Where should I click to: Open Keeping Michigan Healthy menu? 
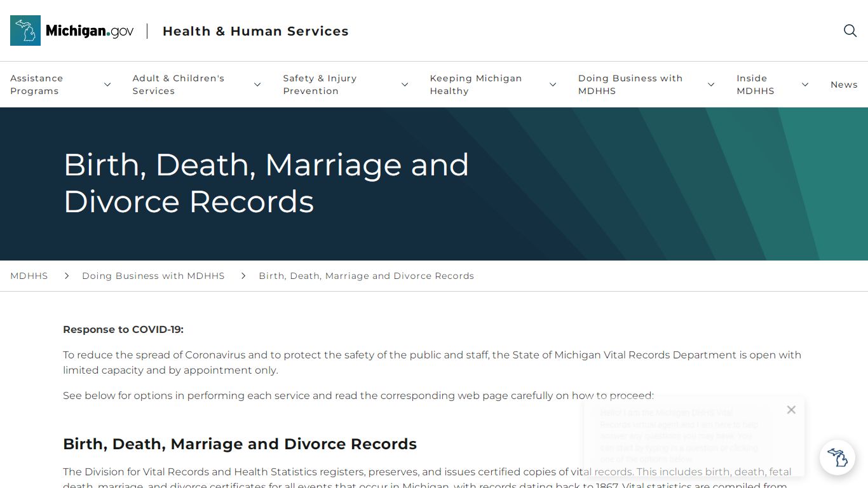pos(476,85)
